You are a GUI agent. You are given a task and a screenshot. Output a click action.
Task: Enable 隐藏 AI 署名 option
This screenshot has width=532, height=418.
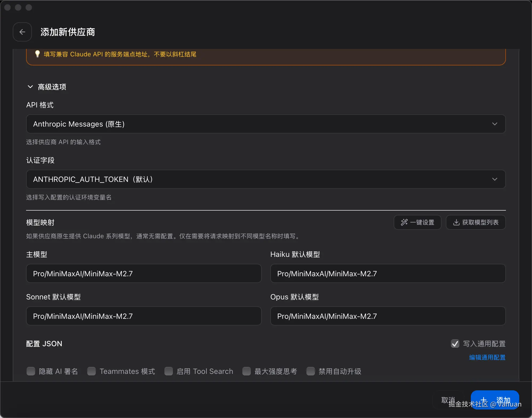[x=31, y=371]
